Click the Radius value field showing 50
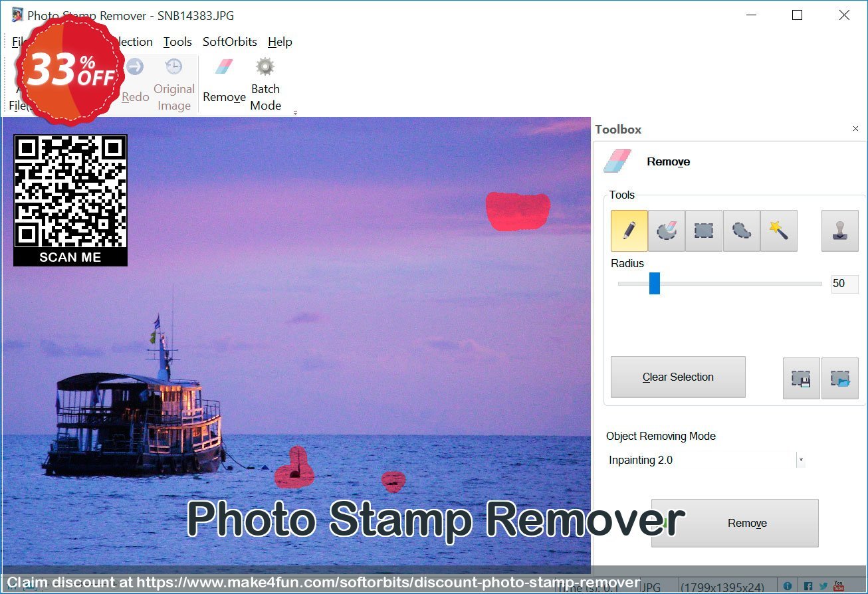 (x=844, y=284)
